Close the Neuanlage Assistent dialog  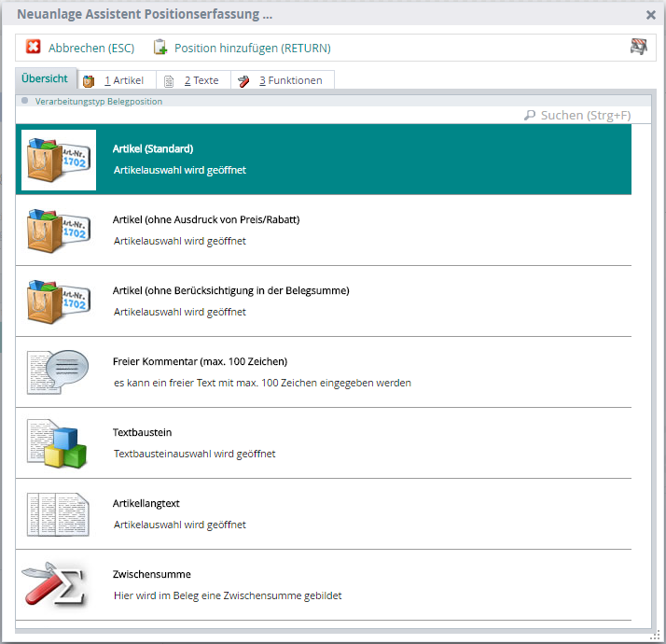click(x=651, y=15)
